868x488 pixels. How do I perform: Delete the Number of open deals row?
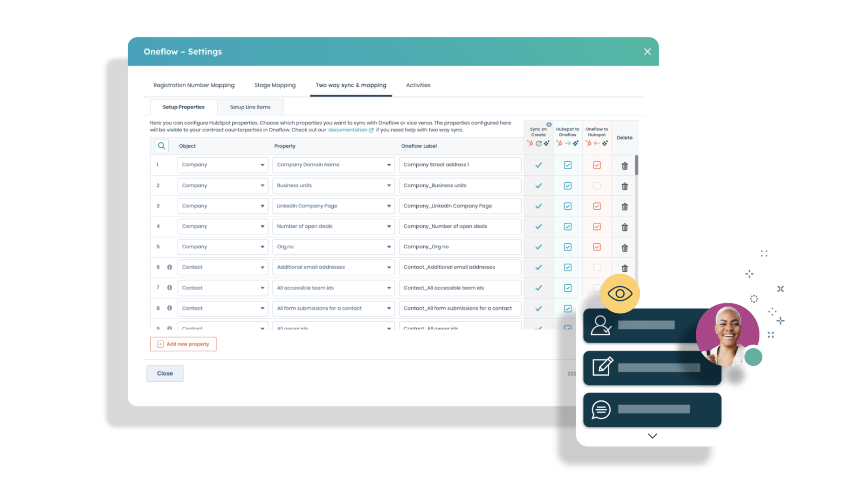625,227
